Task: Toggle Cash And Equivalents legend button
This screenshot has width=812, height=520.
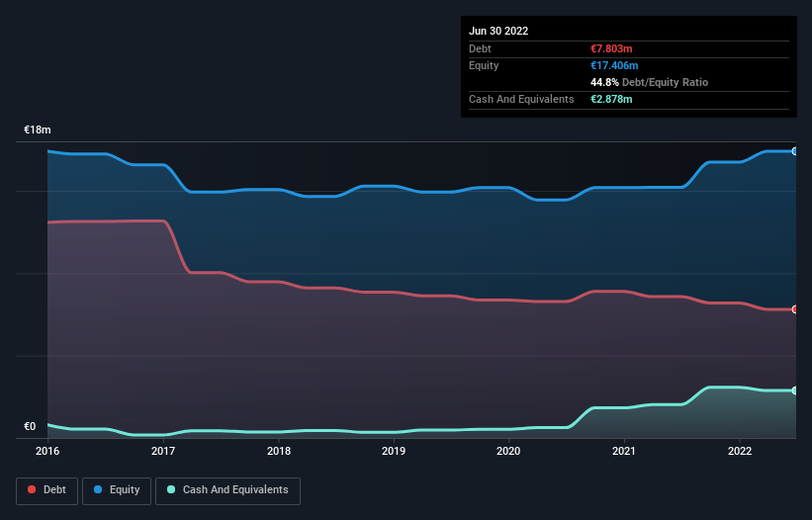Action: pyautogui.click(x=227, y=490)
